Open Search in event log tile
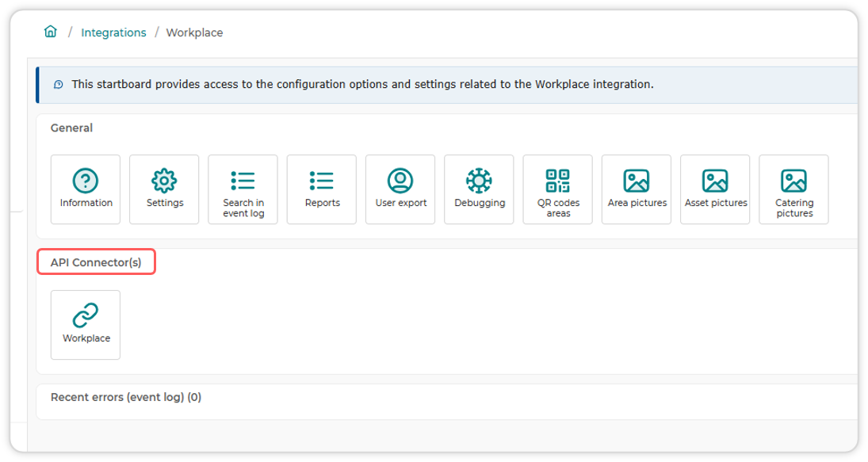 (x=243, y=189)
